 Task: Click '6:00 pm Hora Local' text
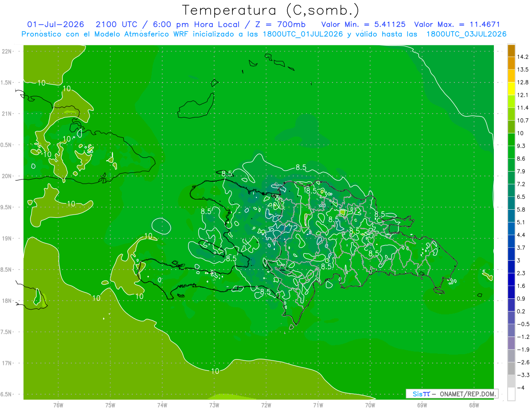click(195, 24)
